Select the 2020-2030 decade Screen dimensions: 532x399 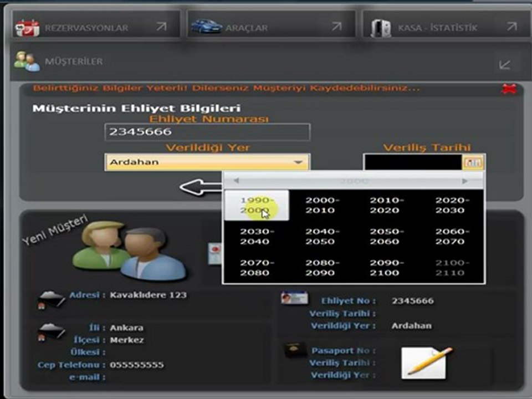point(452,205)
